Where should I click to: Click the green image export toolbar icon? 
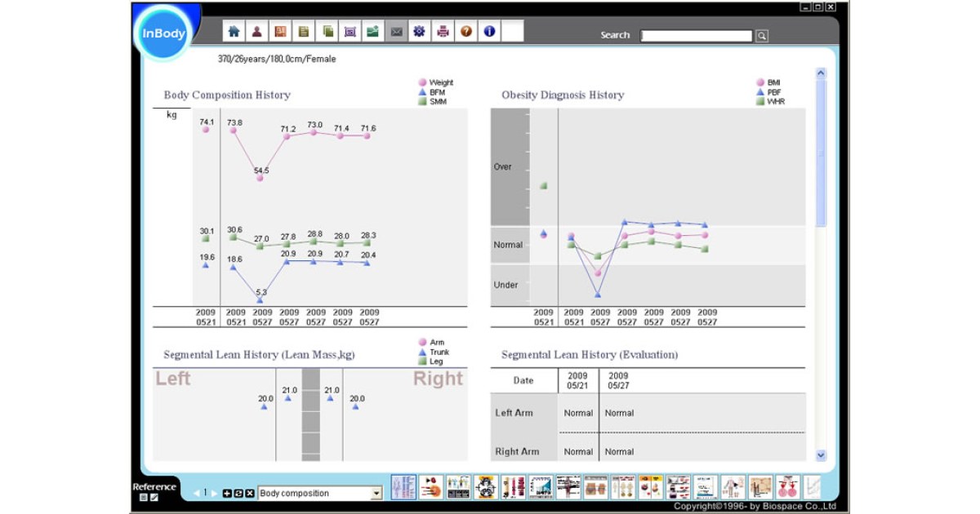[372, 33]
